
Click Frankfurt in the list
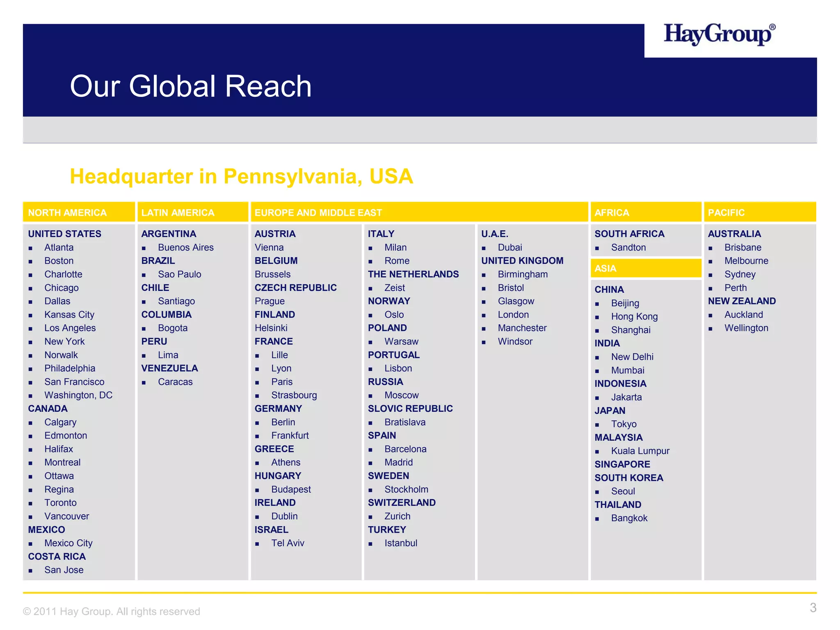(x=290, y=436)
